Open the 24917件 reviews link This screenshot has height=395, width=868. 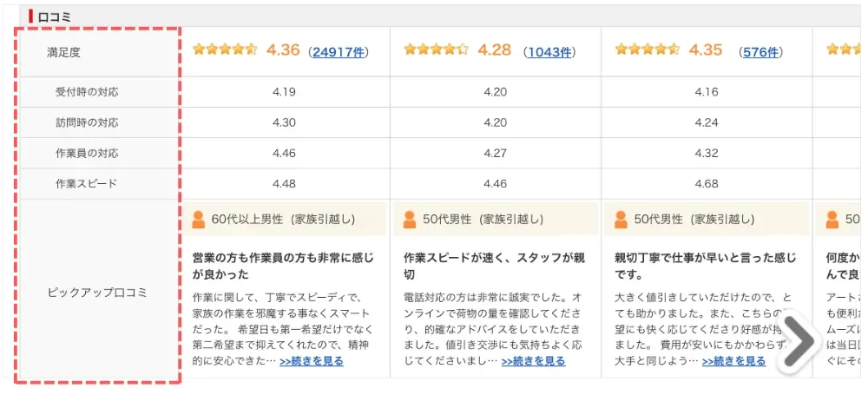(339, 52)
